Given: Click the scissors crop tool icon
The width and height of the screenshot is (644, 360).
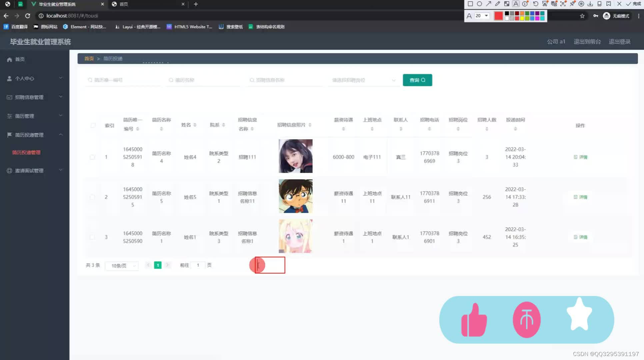Looking at the screenshot, I should (545, 4).
